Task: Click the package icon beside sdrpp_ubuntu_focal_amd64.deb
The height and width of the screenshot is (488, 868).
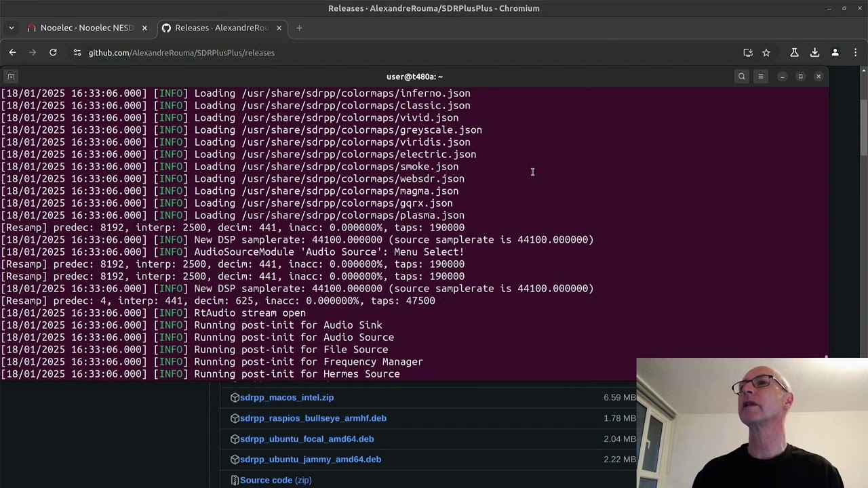Action: 235,439
